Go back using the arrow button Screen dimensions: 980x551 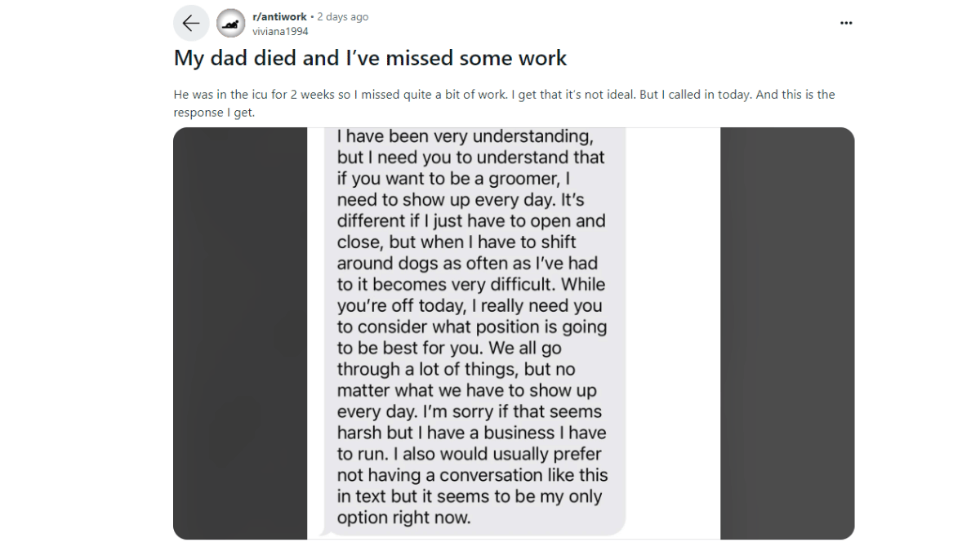pos(191,24)
